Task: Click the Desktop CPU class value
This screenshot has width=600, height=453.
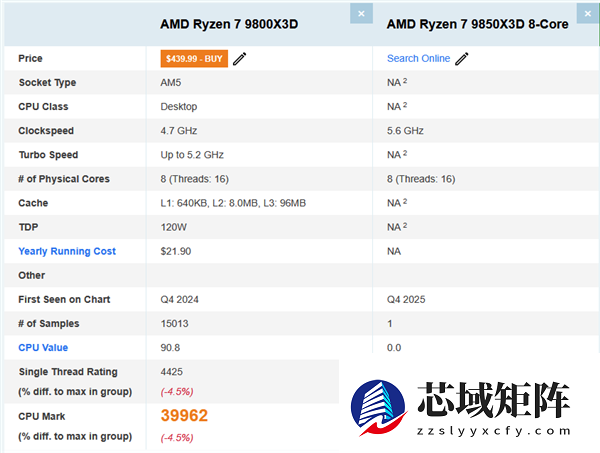Action: [179, 107]
